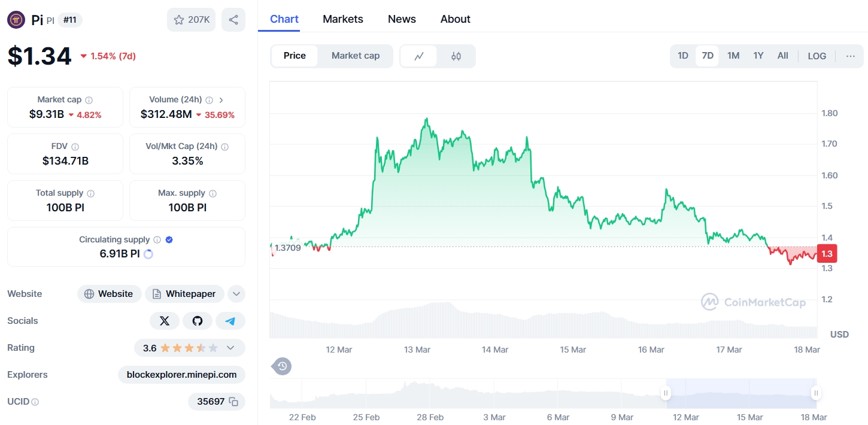Click the 1.3709 baseline price label
The height and width of the screenshot is (425, 868).
(288, 248)
